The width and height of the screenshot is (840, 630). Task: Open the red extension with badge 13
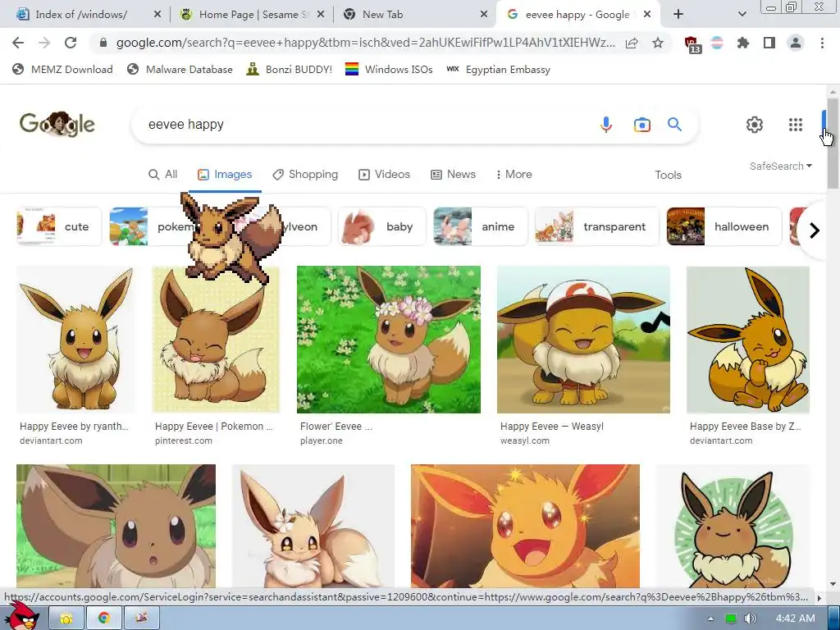(692, 44)
